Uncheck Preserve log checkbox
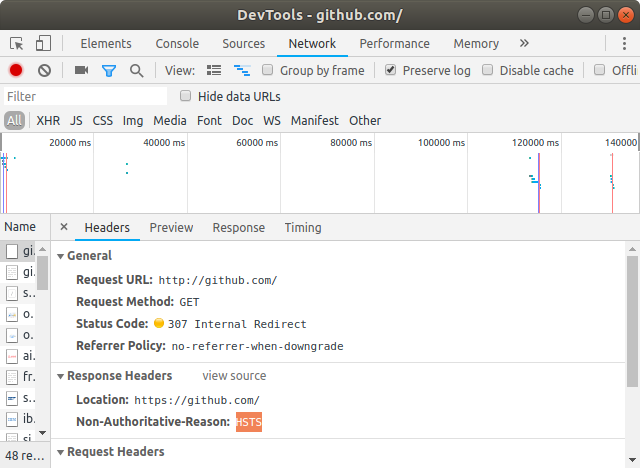This screenshot has height=468, width=640. [x=390, y=70]
